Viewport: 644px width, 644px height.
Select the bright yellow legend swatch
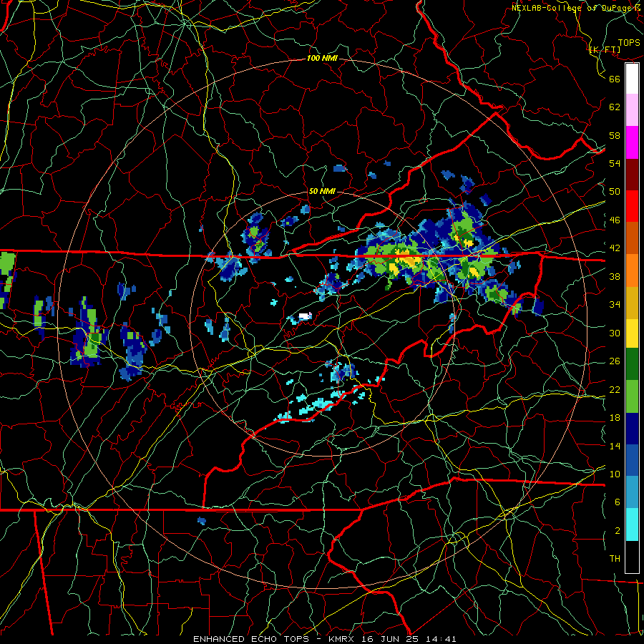coord(632,333)
